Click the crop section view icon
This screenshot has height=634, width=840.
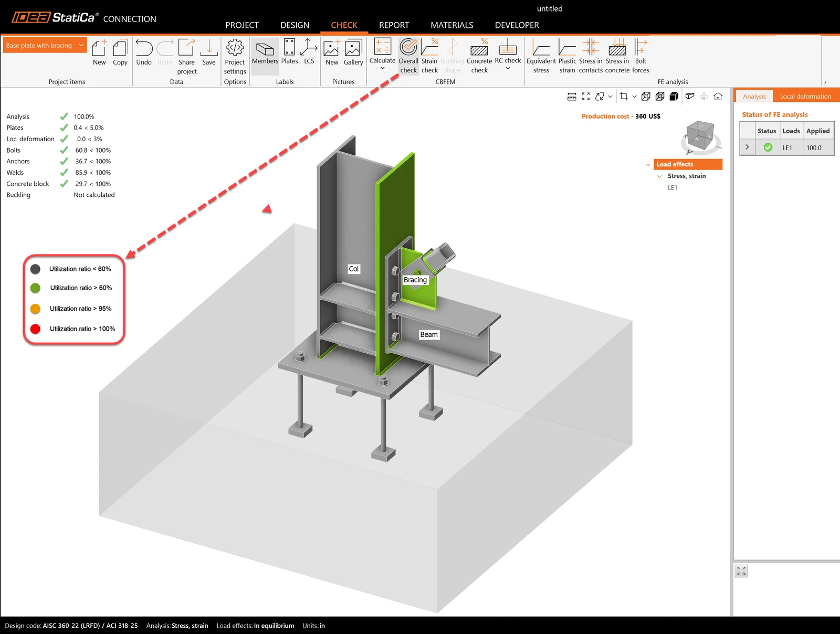(624, 97)
